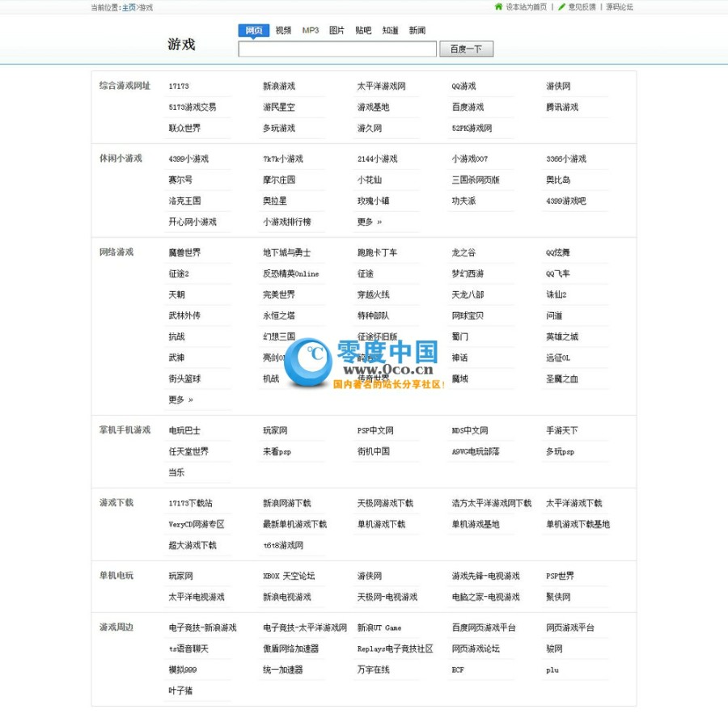The image size is (728, 727).
Task: Open the 天龙八部 link
Action: point(468,295)
